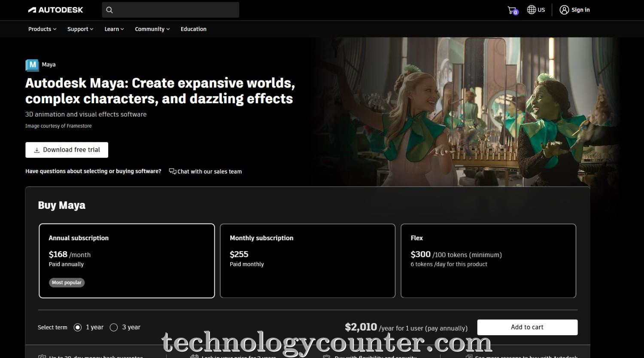Click the download icon in the trial button

tap(36, 150)
